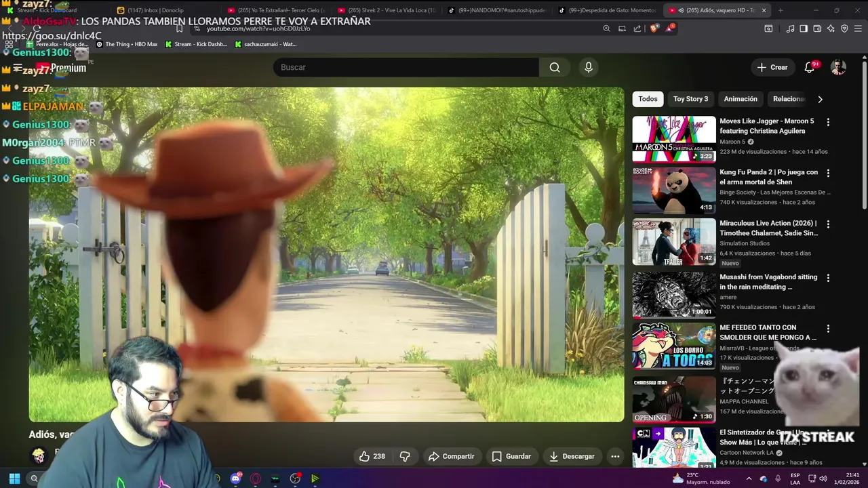868x488 pixels.
Task: Open the YouTube account avatar menu
Action: coord(839,67)
